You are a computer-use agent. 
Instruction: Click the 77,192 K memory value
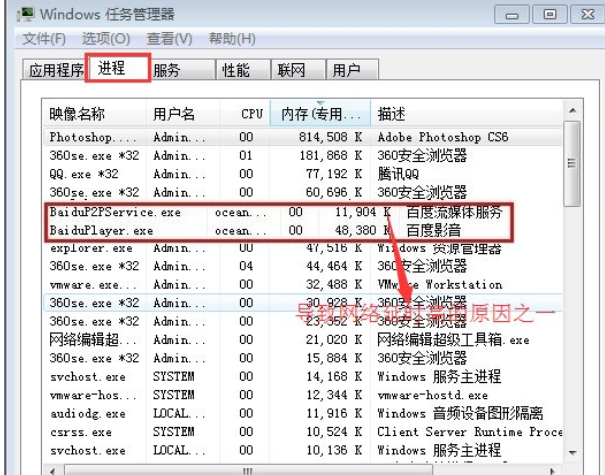tap(334, 174)
